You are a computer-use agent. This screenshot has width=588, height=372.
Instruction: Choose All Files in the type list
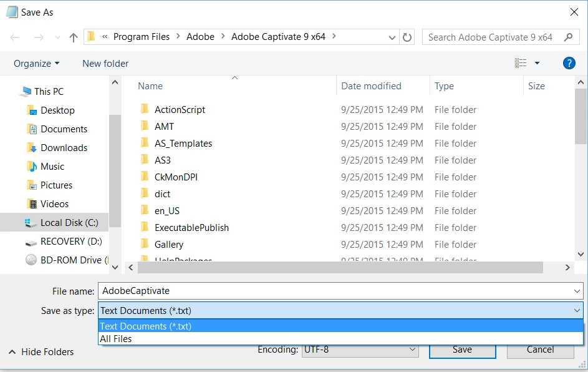340,338
